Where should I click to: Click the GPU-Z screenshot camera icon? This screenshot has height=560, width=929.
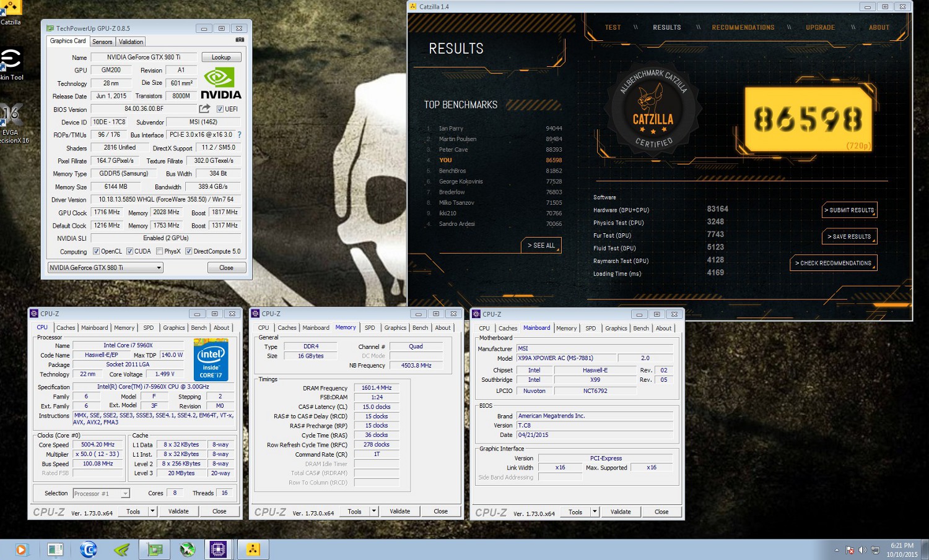pos(240,40)
